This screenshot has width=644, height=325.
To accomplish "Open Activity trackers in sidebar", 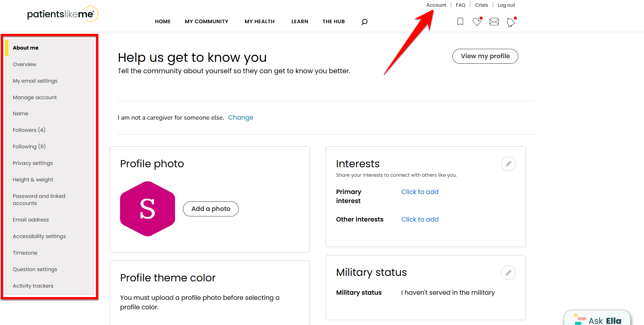I will [x=33, y=286].
